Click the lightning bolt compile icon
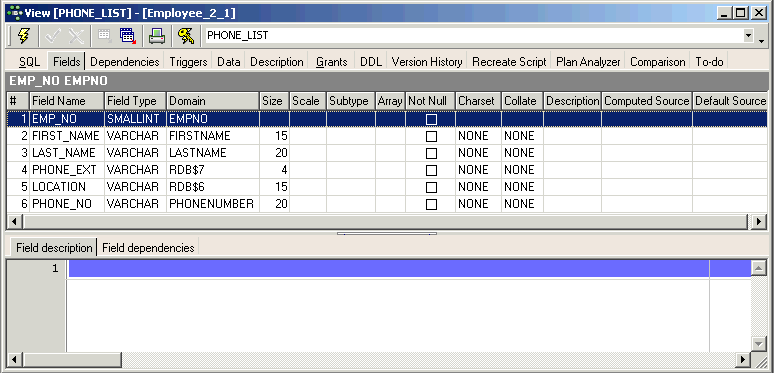The image size is (774, 373). click(x=23, y=36)
